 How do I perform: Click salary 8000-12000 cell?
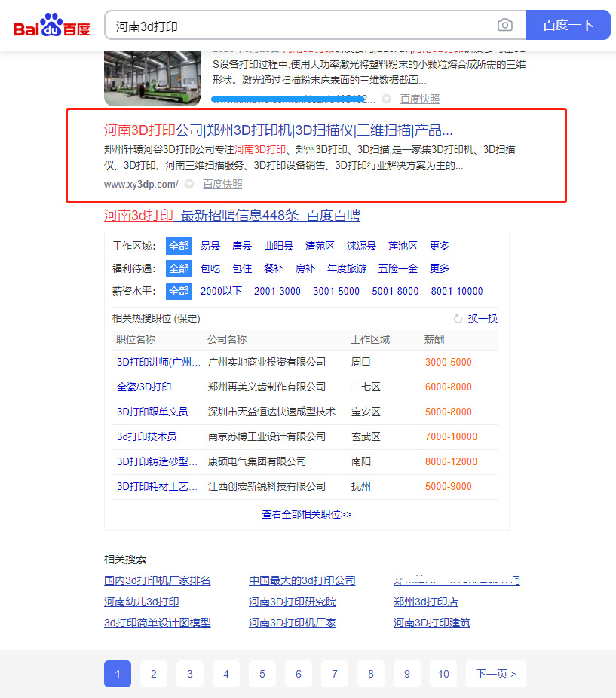point(451,461)
